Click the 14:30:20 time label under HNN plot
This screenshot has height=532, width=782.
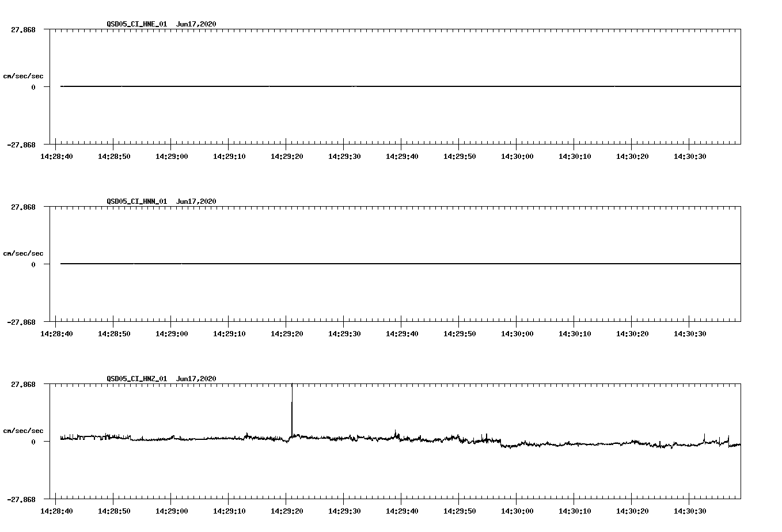(632, 334)
